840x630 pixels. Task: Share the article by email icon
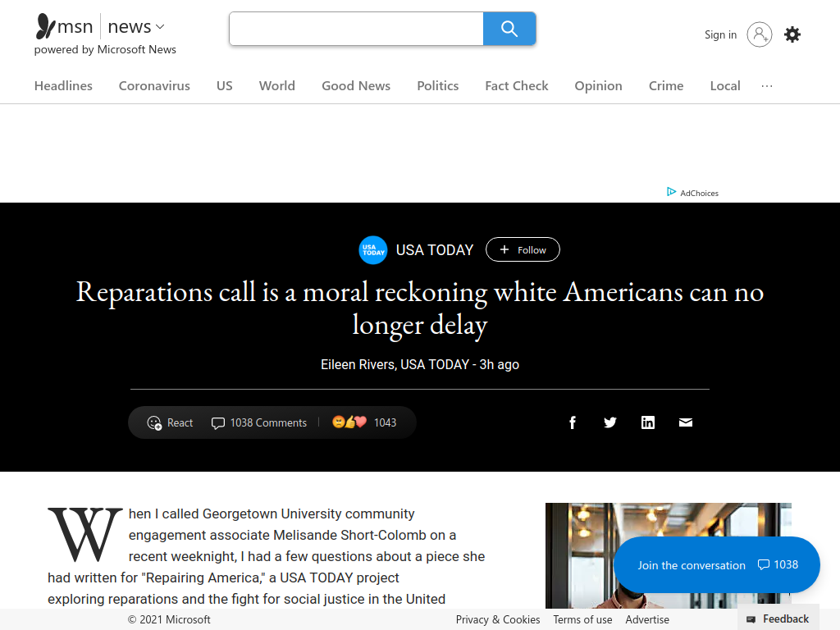686,422
